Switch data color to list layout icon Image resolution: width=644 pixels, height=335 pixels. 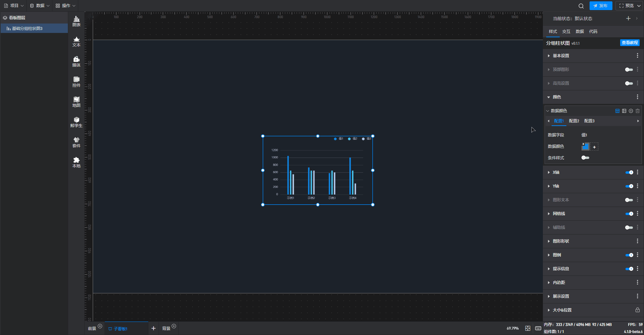coord(624,111)
